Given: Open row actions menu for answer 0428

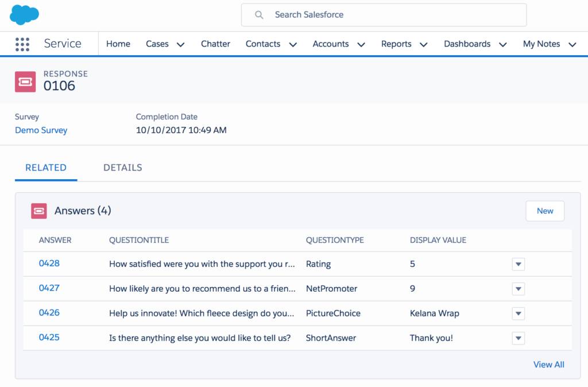Looking at the screenshot, I should pos(519,264).
